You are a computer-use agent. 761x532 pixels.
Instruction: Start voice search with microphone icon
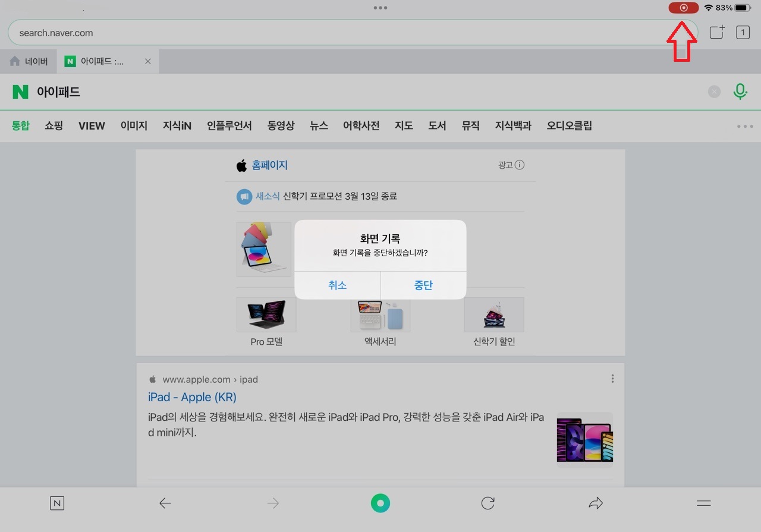740,92
